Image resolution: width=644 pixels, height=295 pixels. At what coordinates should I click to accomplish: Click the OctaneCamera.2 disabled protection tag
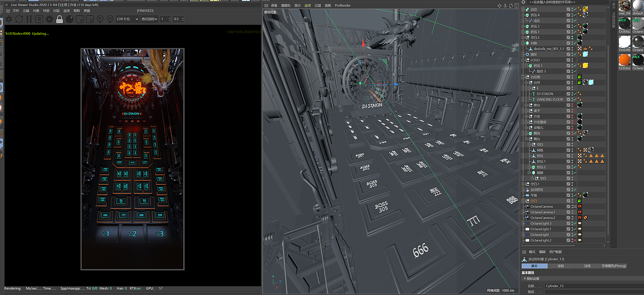point(585,217)
